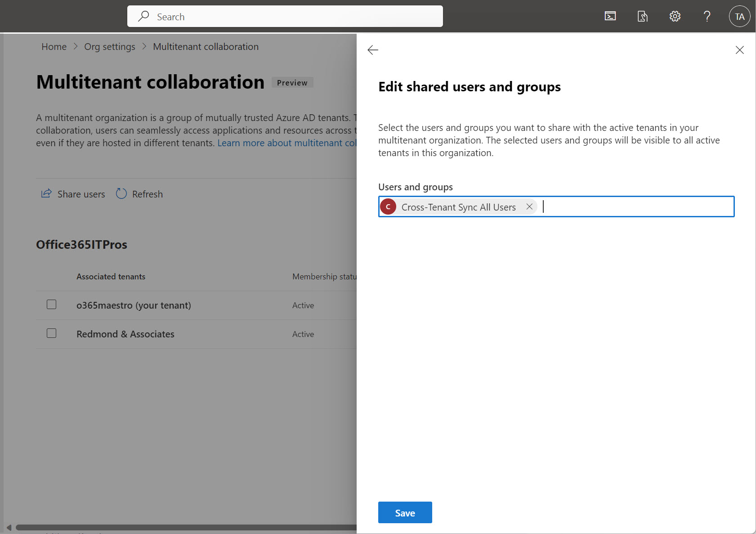Click Home in the breadcrumb
This screenshot has width=756, height=534.
tap(54, 47)
